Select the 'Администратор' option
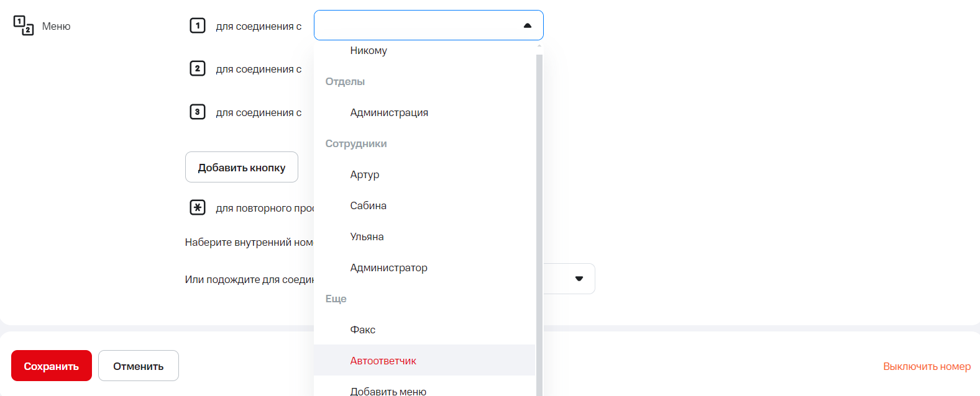The height and width of the screenshot is (396, 980). [x=389, y=268]
